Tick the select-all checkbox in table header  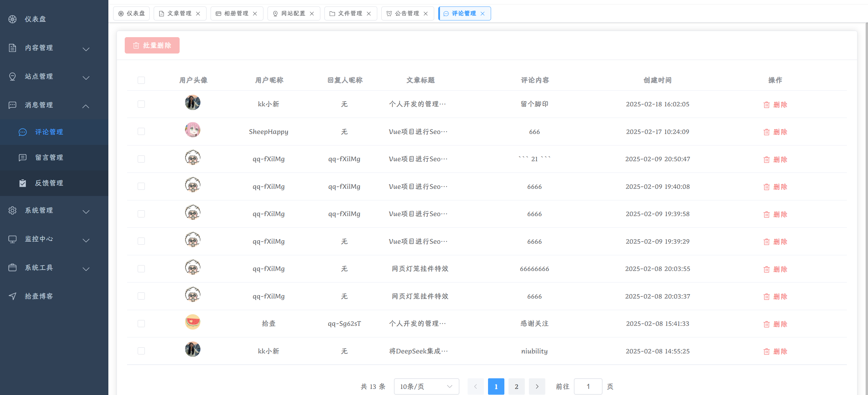click(141, 80)
